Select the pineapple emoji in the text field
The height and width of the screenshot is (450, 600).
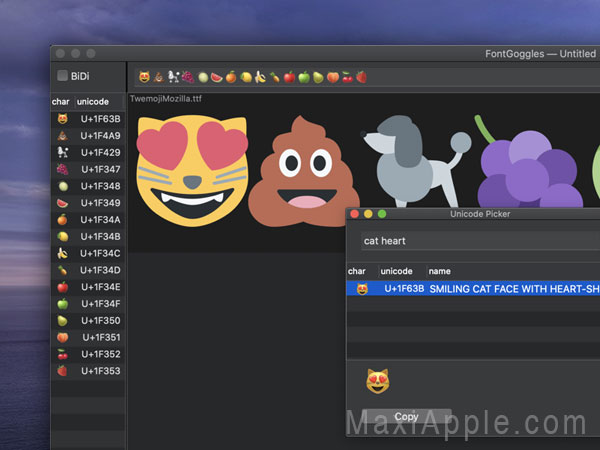pyautogui.click(x=275, y=77)
